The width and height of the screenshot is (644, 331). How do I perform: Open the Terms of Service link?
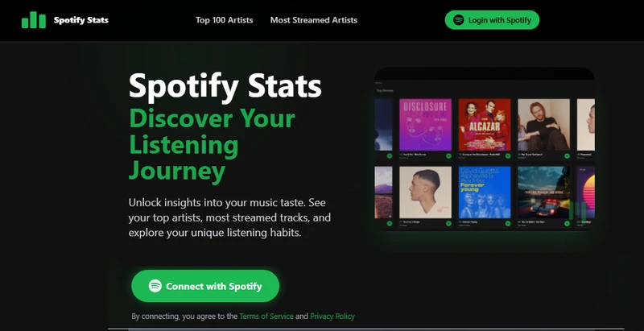266,317
